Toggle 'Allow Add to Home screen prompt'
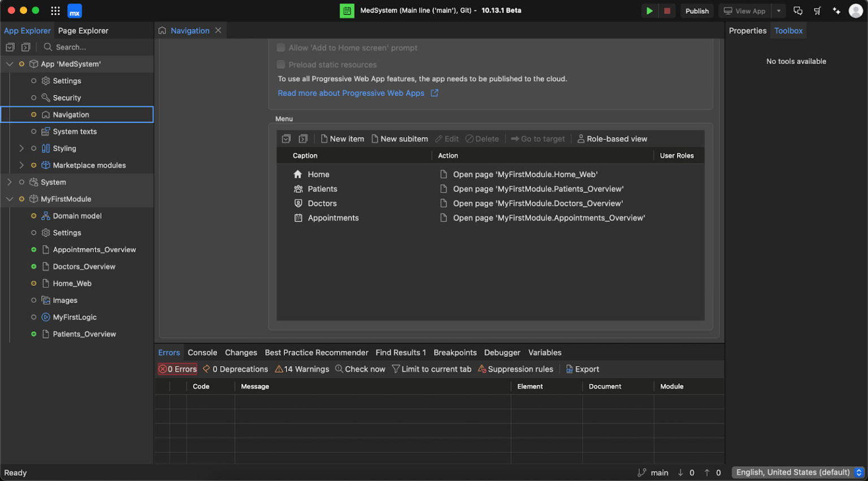 point(281,48)
